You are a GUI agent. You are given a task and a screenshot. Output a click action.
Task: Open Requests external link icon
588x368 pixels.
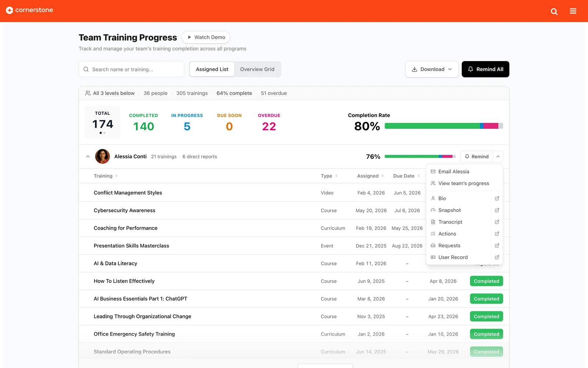[x=497, y=245]
